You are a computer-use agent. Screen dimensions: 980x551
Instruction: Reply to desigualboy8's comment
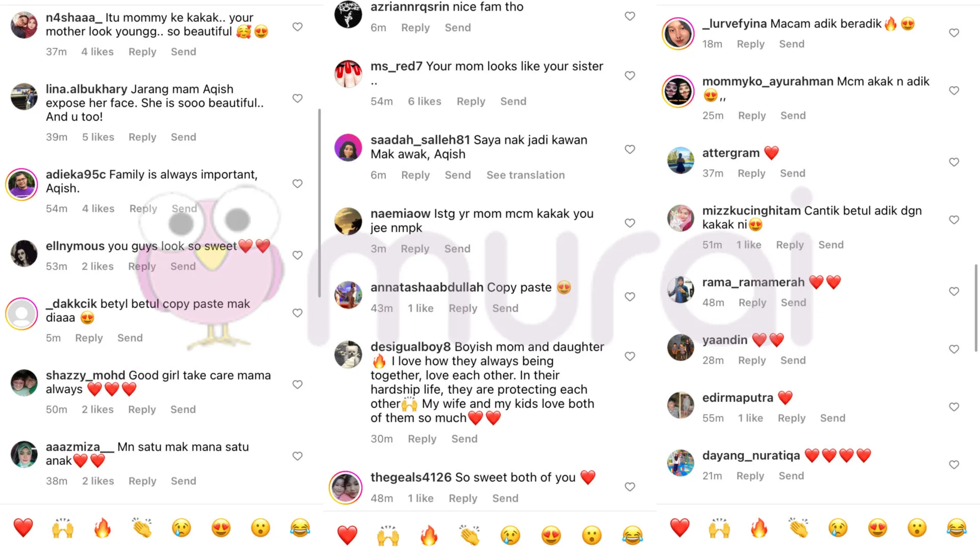coord(422,439)
